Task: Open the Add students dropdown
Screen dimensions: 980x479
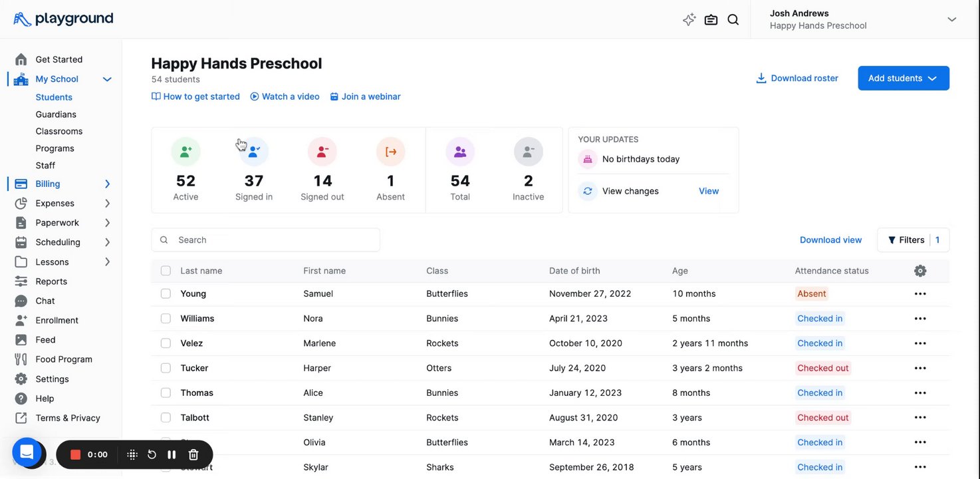Action: [903, 79]
